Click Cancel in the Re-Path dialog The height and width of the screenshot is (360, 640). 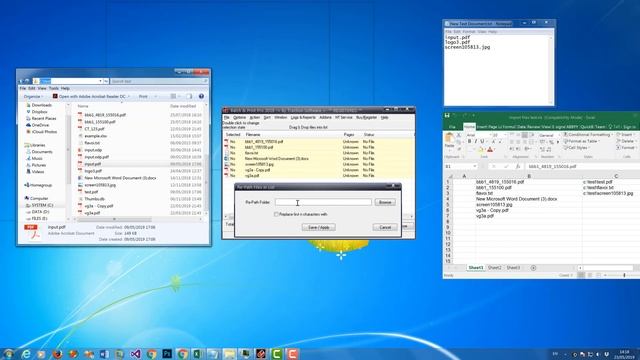[x=385, y=227]
